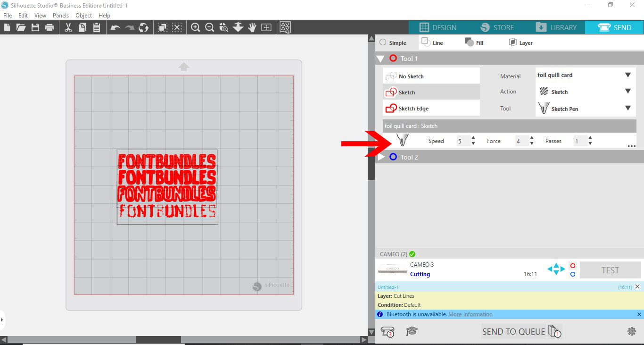Open the Action dropdown showing Sketch

pos(585,92)
